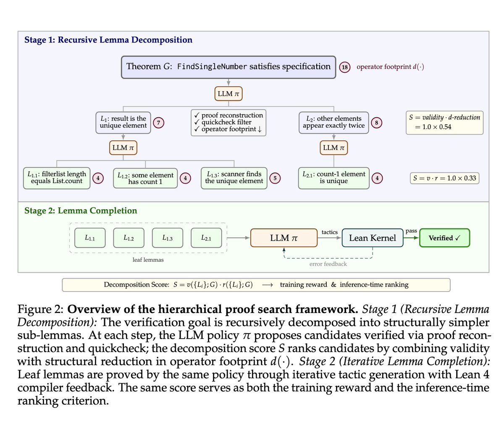The image size is (504, 434).
Task: Click the circled 8 badge next to L2
Action: pos(376,123)
